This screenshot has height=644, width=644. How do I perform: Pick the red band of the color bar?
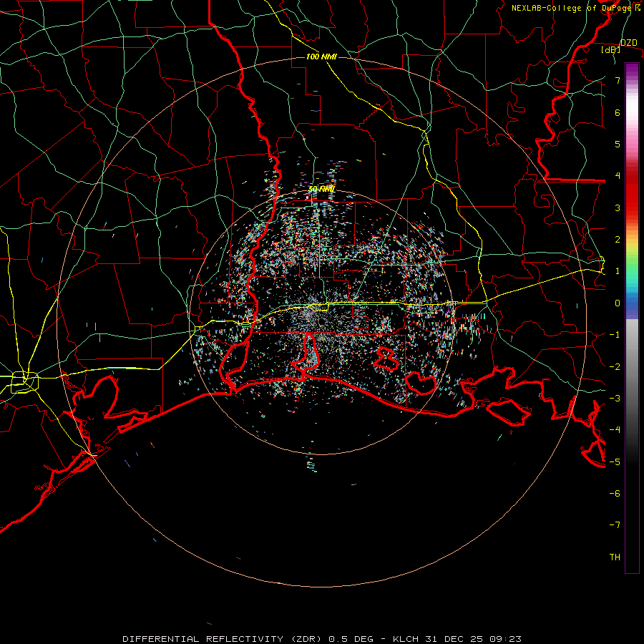click(632, 193)
